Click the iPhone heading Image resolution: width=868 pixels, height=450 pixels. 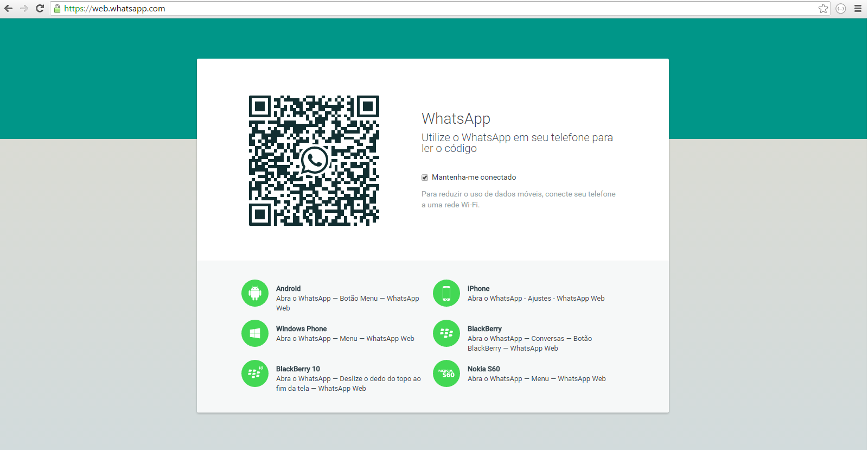click(478, 289)
